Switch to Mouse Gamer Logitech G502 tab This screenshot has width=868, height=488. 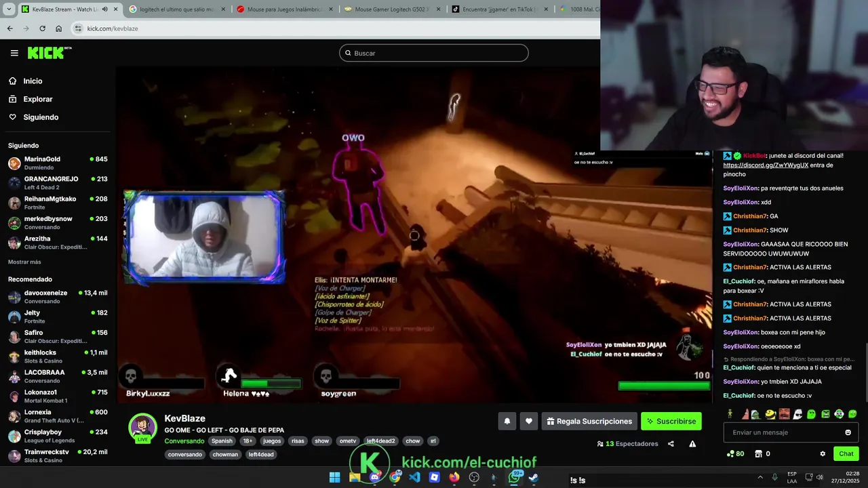[391, 9]
